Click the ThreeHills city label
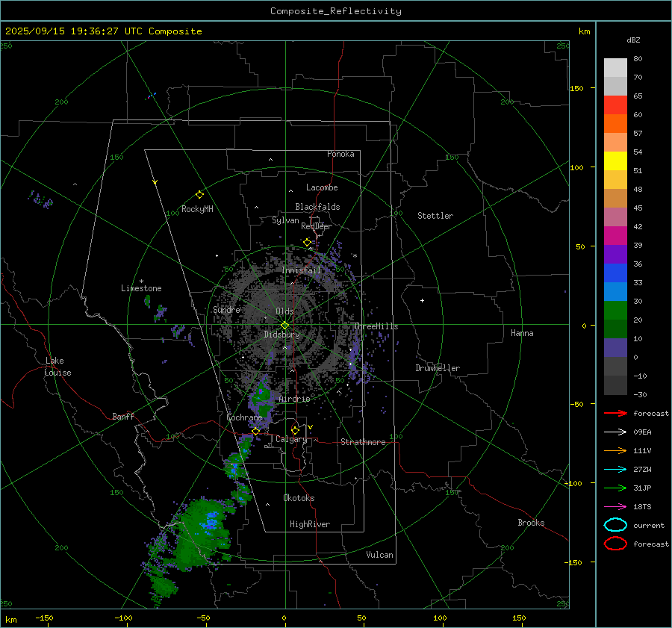 tap(376, 326)
